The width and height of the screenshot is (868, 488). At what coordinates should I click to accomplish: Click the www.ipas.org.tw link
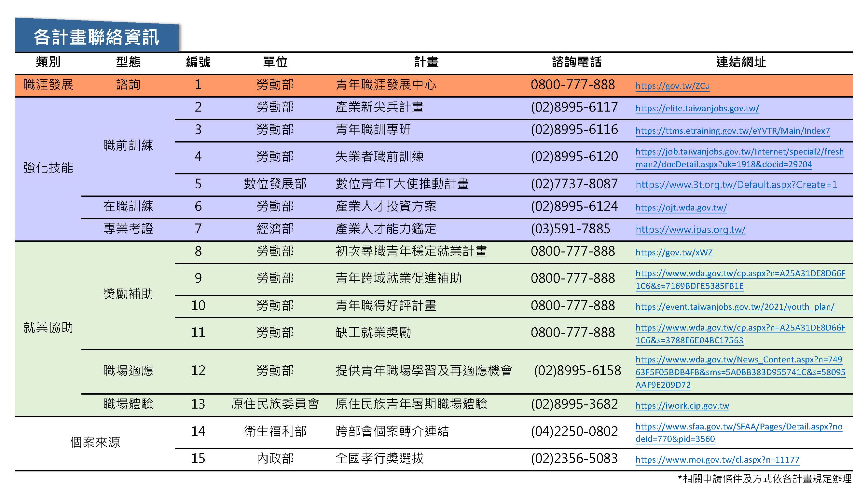click(x=690, y=230)
